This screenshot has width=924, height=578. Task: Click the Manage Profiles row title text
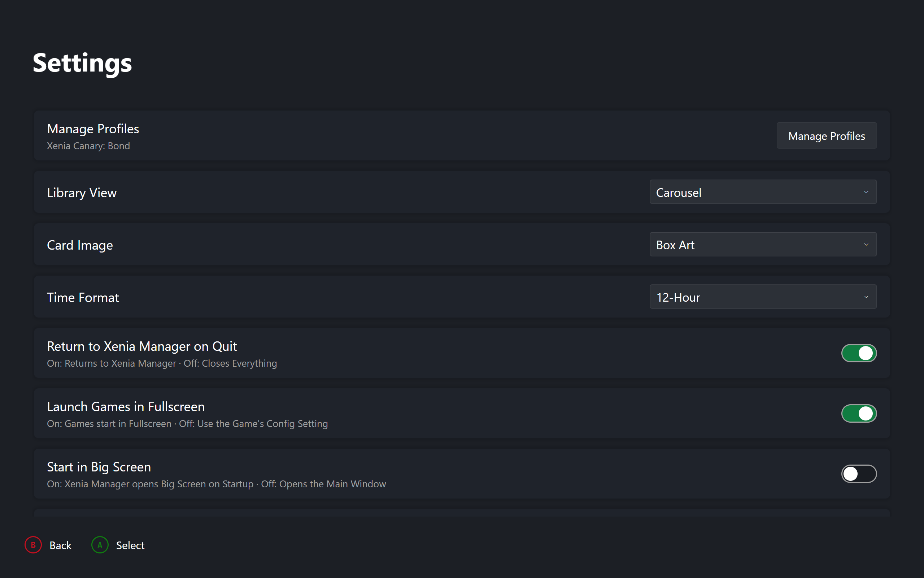pyautogui.click(x=93, y=129)
